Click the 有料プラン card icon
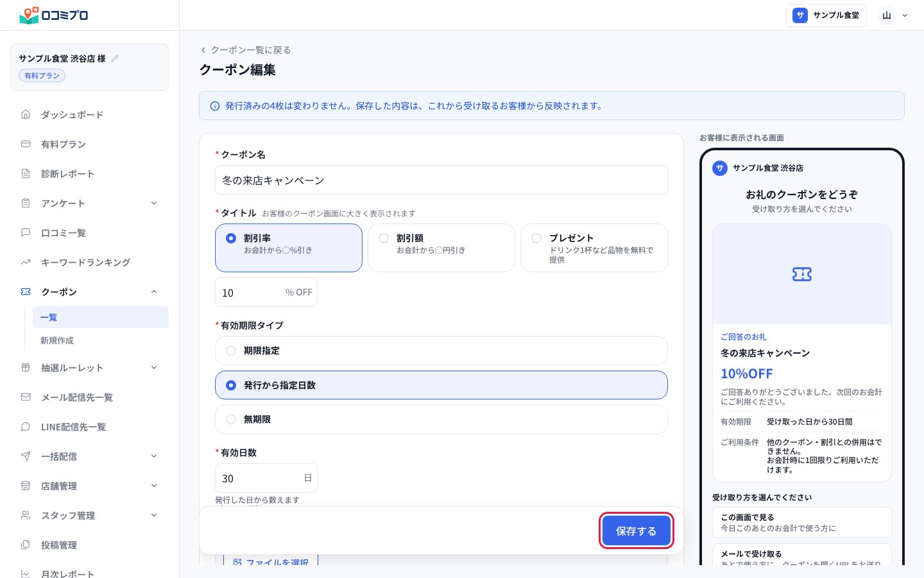The width and height of the screenshot is (924, 578). 26,144
